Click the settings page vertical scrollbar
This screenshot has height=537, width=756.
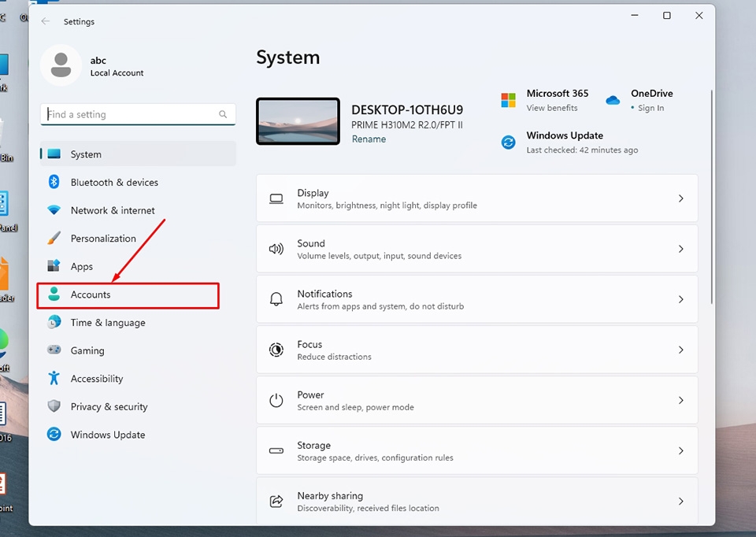(x=711, y=197)
